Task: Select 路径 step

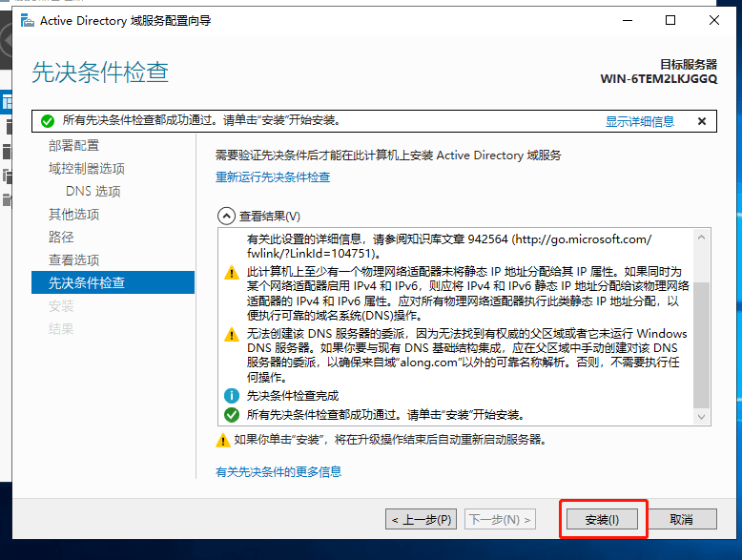Action: pos(61,237)
